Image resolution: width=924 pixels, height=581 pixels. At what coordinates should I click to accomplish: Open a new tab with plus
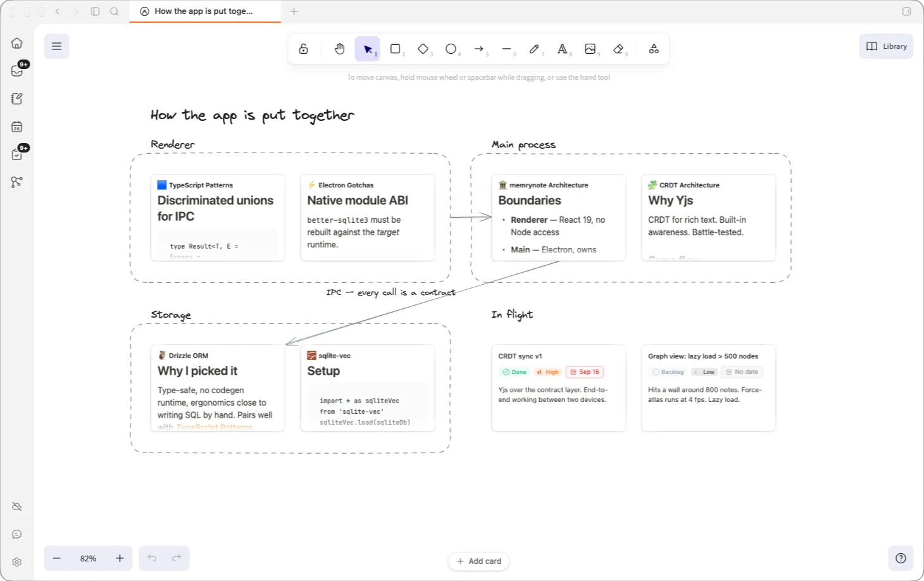point(294,11)
